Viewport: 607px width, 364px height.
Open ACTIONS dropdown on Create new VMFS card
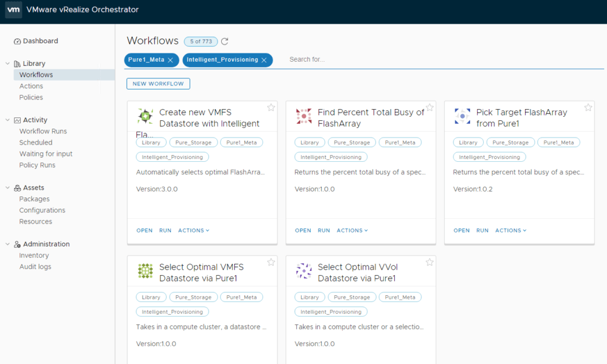click(x=194, y=231)
